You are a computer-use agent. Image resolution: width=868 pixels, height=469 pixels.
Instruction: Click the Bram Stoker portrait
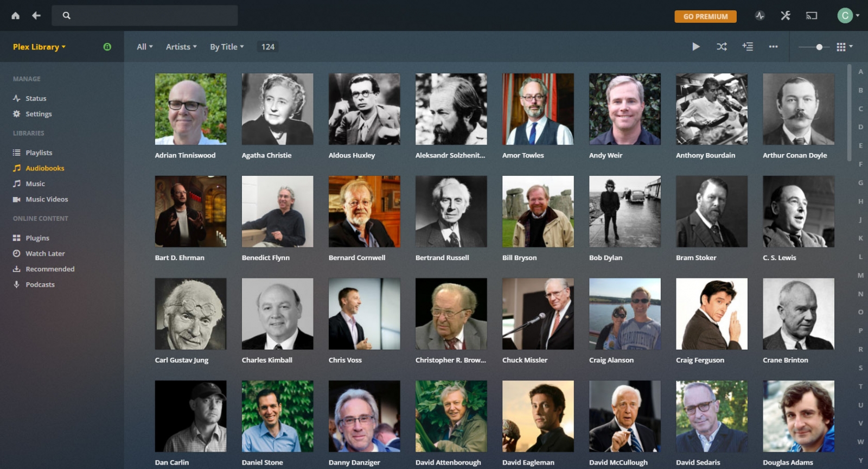click(x=712, y=212)
